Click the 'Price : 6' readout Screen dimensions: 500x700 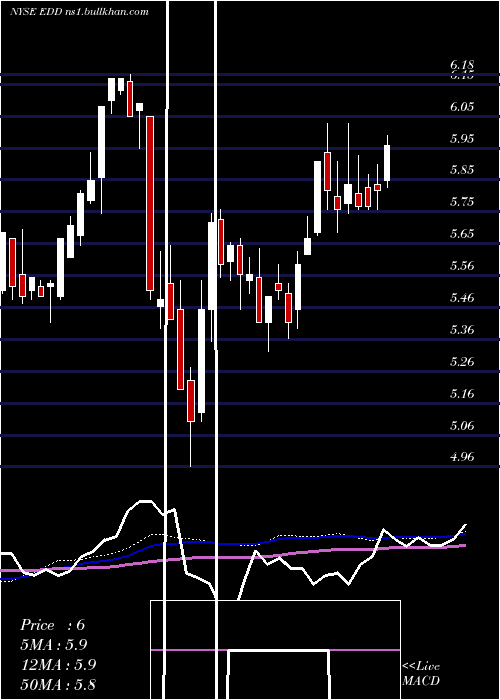click(52, 625)
